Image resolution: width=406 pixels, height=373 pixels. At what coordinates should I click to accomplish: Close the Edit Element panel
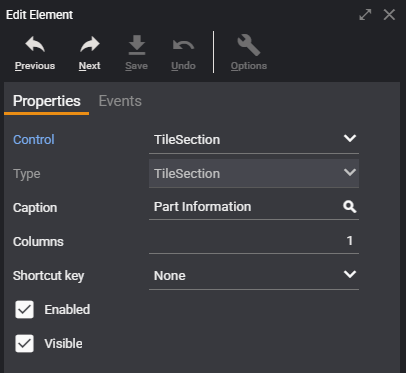point(389,15)
